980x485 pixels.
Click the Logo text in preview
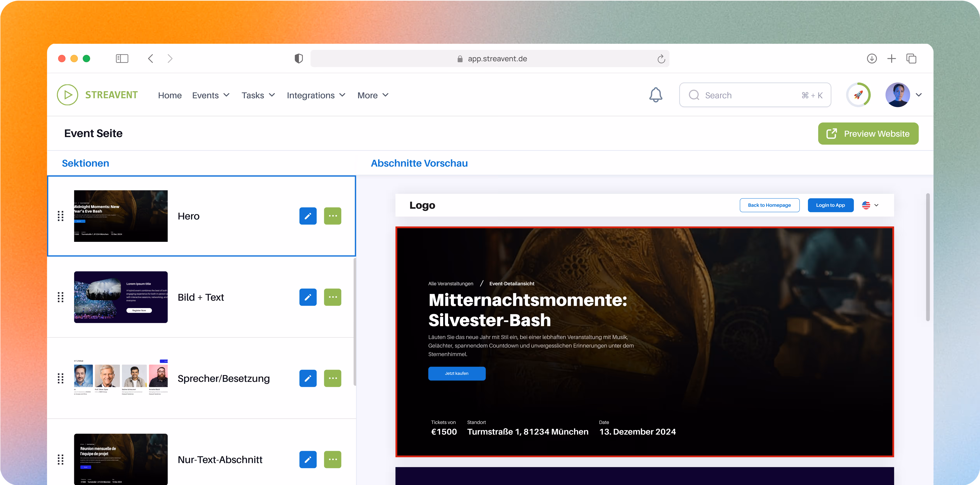tap(422, 205)
